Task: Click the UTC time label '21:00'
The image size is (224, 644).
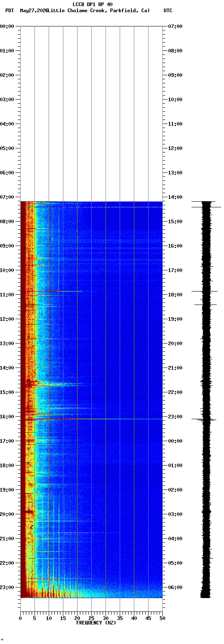Action: tap(175, 368)
